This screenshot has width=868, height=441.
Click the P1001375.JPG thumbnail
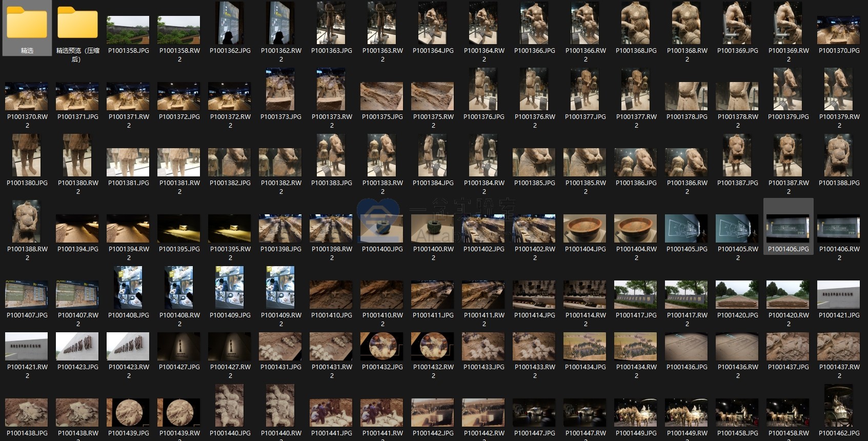pos(382,96)
